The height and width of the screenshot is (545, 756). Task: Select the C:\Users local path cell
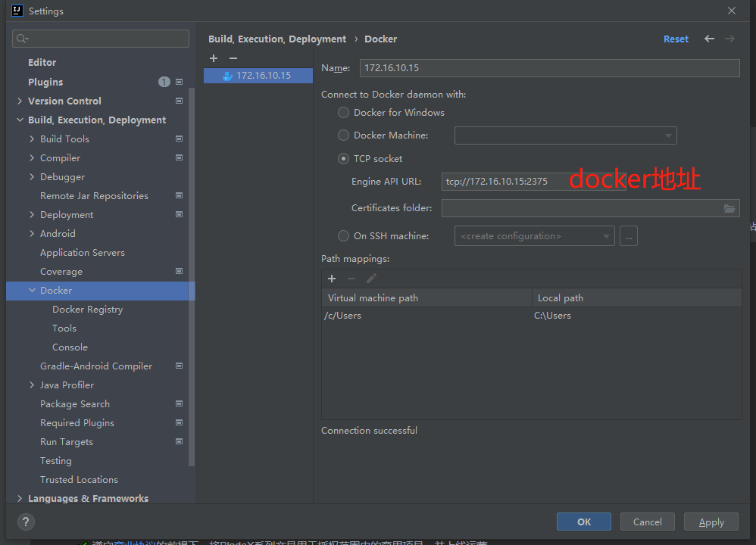(552, 316)
